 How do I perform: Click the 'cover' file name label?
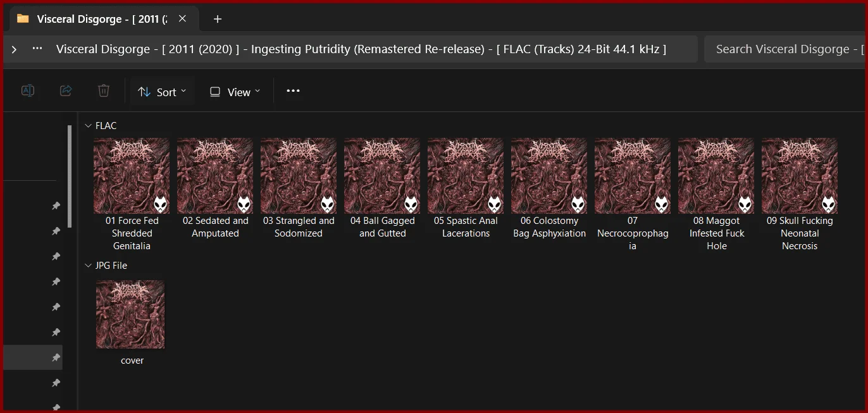(132, 361)
